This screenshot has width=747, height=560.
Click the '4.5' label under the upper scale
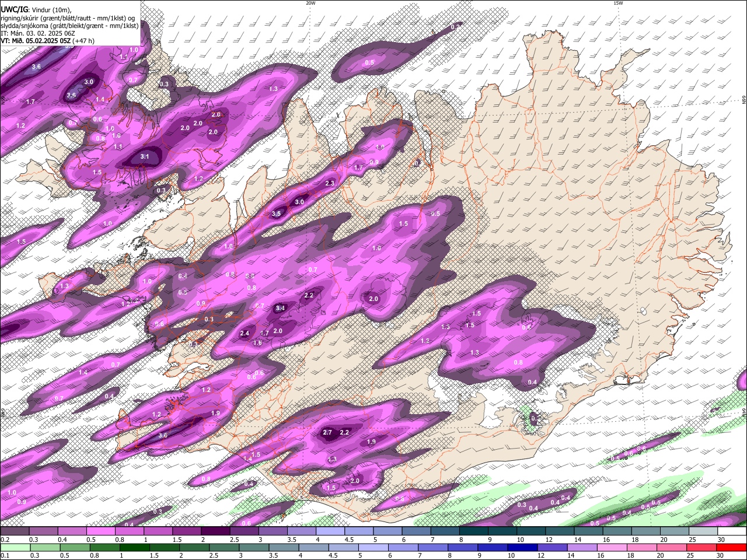(349, 540)
